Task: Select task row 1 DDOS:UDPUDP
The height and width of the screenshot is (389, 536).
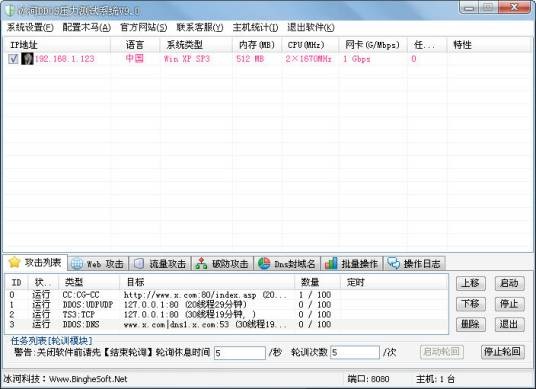Action: (227, 305)
